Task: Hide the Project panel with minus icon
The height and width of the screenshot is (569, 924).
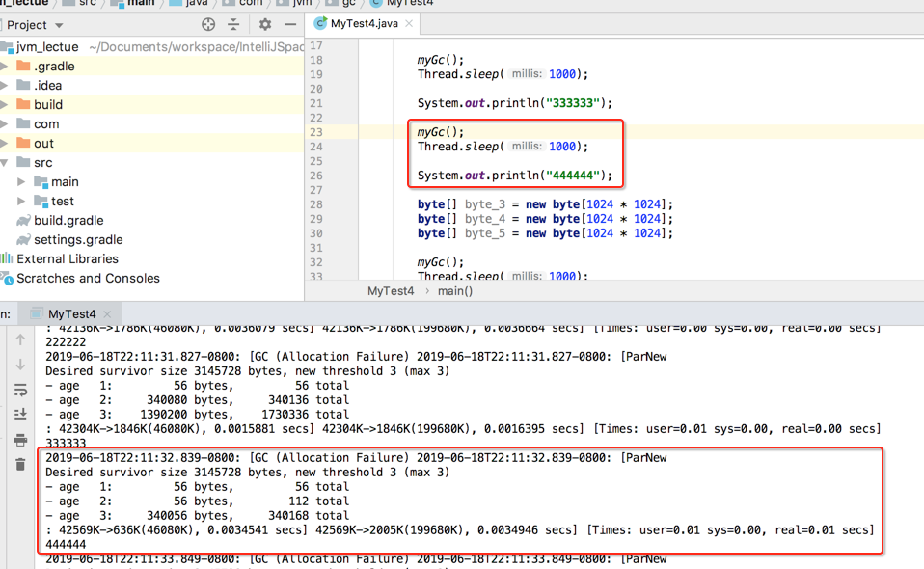Action: coord(290,24)
